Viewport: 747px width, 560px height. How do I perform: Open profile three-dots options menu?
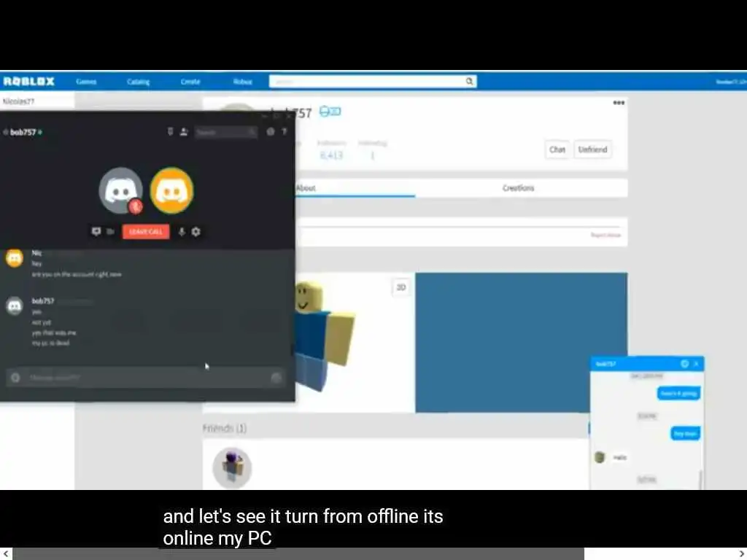click(619, 103)
